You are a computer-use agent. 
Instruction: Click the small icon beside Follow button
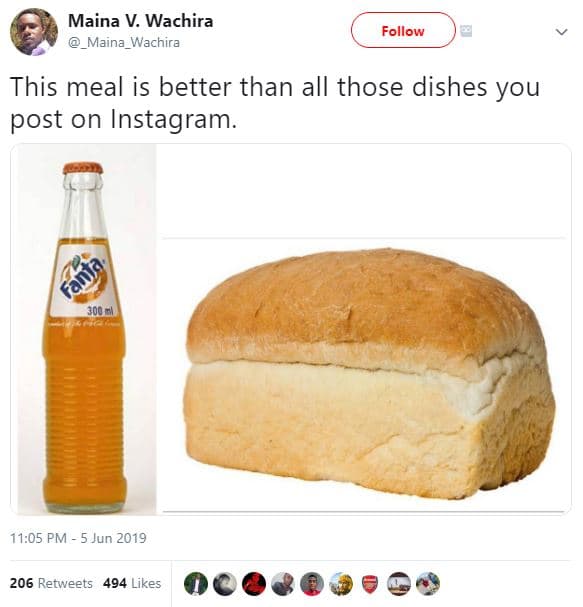click(466, 31)
